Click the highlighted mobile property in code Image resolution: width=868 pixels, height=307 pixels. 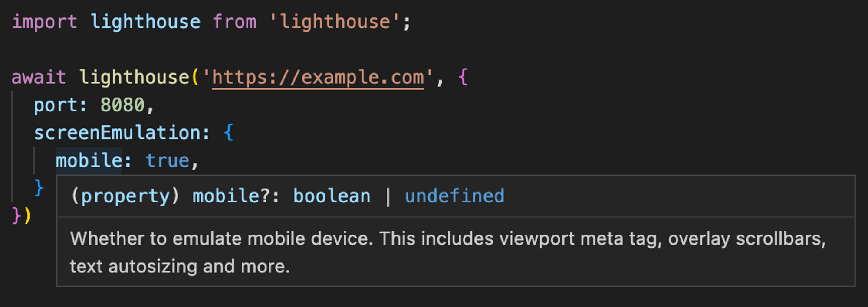[x=89, y=161]
